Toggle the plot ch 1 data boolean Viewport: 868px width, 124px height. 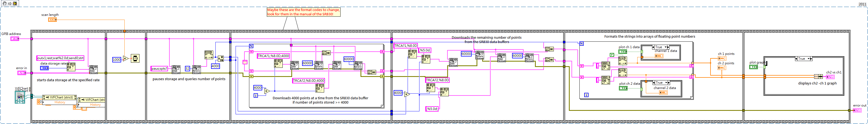(623, 52)
